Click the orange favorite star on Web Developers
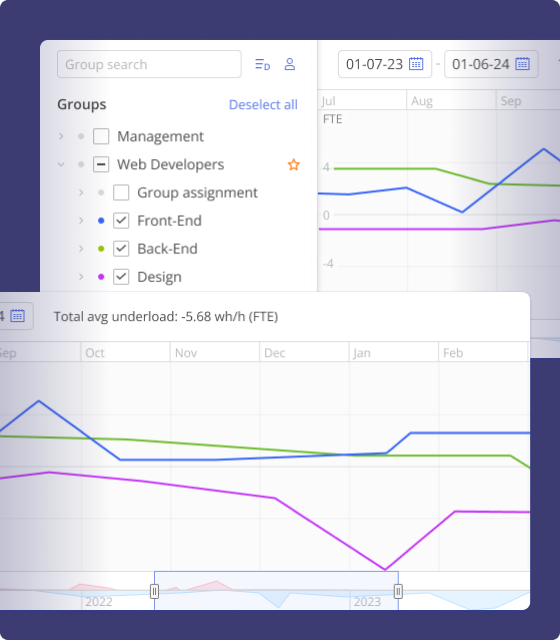The height and width of the screenshot is (640, 560). click(293, 164)
